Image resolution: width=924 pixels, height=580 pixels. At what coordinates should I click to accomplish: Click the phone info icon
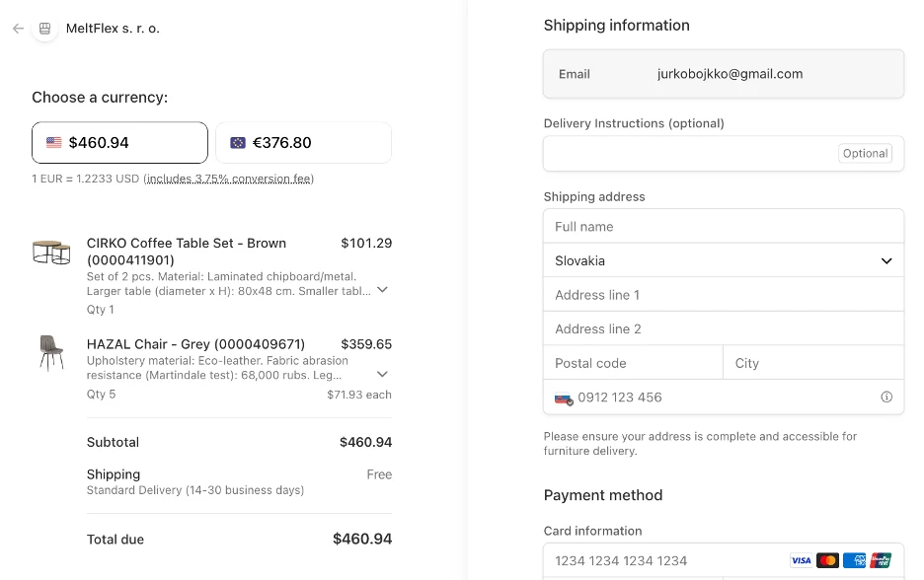pos(886,398)
